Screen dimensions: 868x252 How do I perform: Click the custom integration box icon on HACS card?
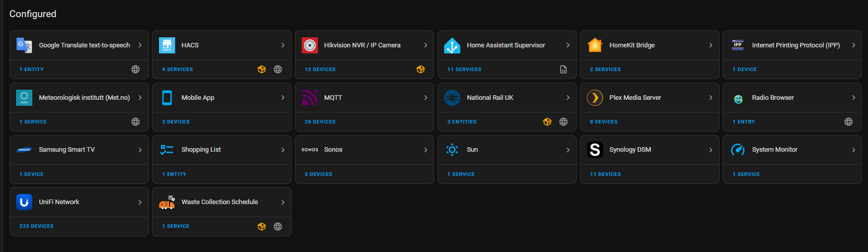(x=261, y=70)
